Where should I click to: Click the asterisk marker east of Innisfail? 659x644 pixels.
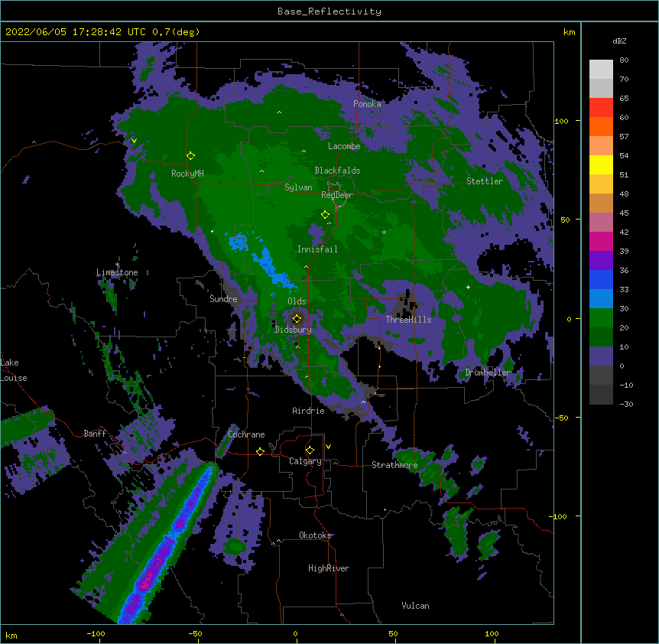tap(384, 232)
